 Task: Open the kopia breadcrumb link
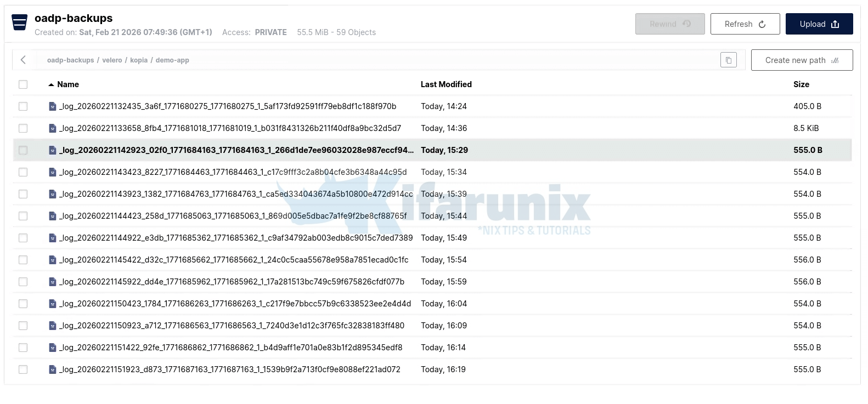pos(139,60)
